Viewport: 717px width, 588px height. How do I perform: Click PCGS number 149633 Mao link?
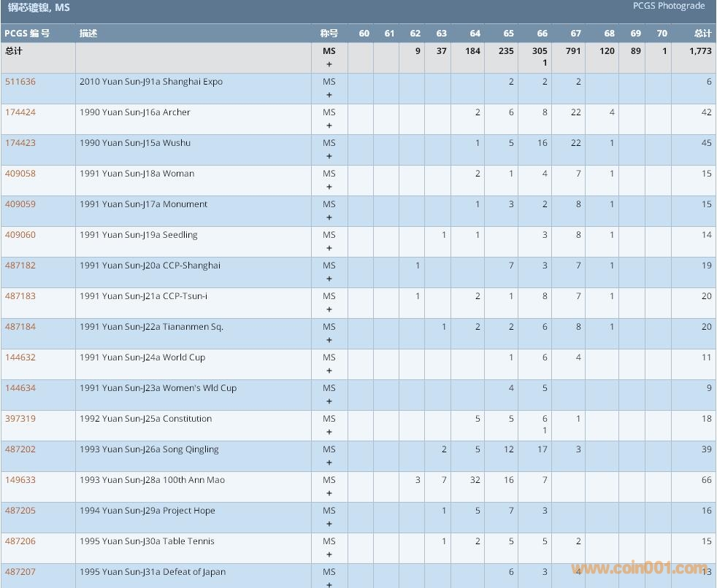(x=20, y=480)
